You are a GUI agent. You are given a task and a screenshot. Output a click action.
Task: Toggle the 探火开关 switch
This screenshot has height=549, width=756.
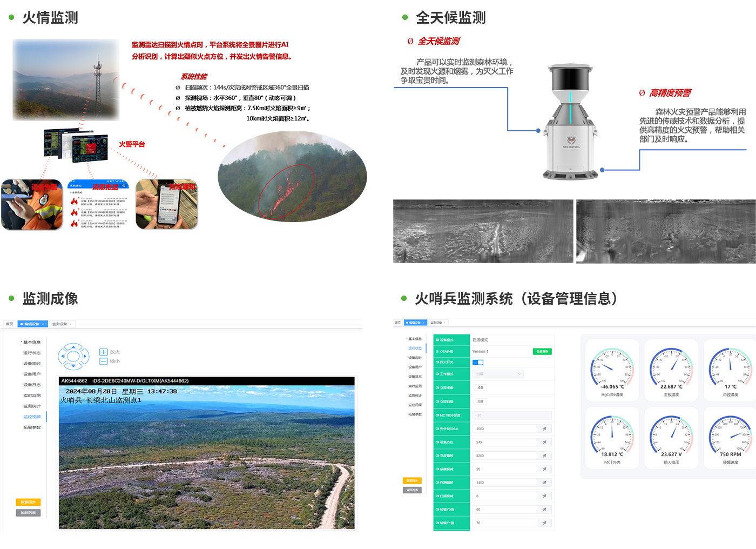[x=478, y=362]
